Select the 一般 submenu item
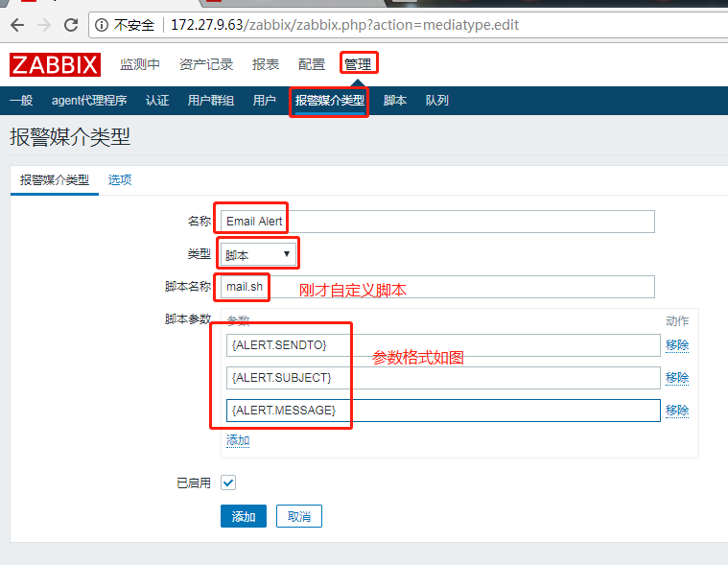Image resolution: width=728 pixels, height=565 pixels. [21, 101]
